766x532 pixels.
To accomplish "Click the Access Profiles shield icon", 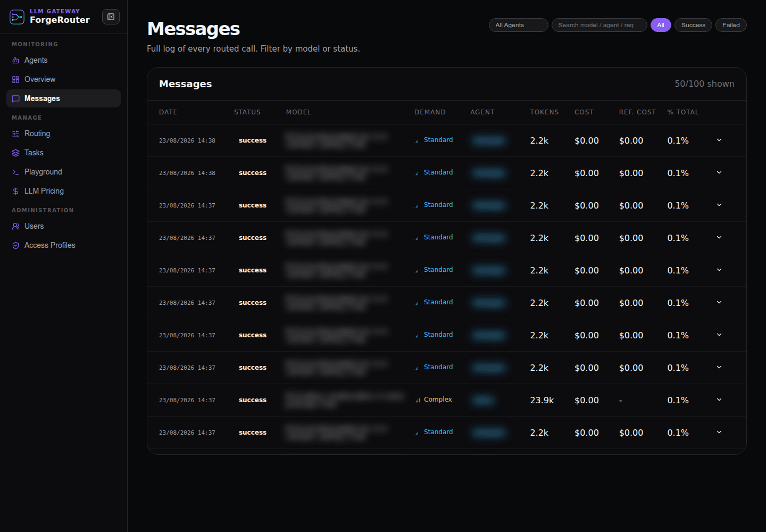I will 15,246.
